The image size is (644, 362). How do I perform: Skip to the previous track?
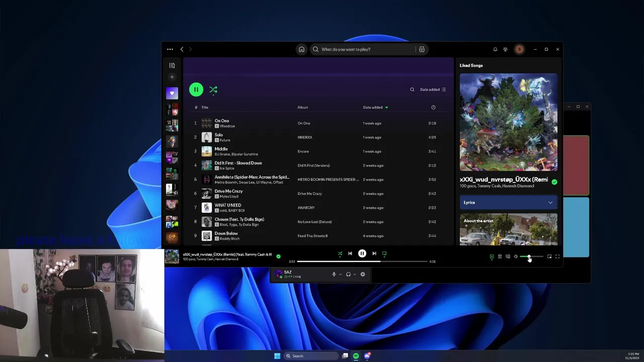(350, 254)
